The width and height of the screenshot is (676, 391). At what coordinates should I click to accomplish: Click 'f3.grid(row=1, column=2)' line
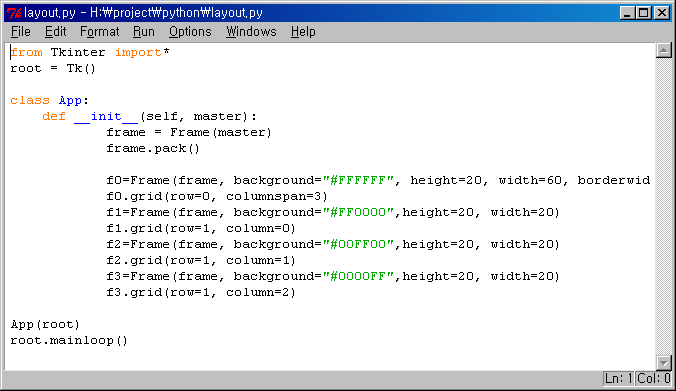click(201, 292)
